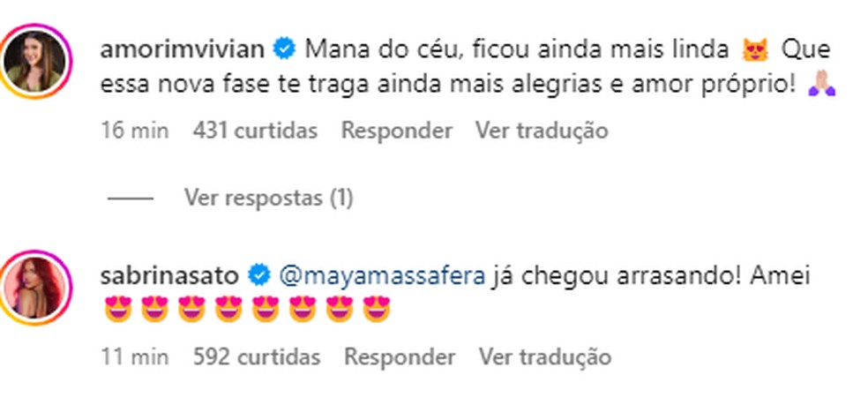This screenshot has width=868, height=405.
Task: Click first heart-eyes emoji in sabrinasato's comment
Action: point(117,311)
